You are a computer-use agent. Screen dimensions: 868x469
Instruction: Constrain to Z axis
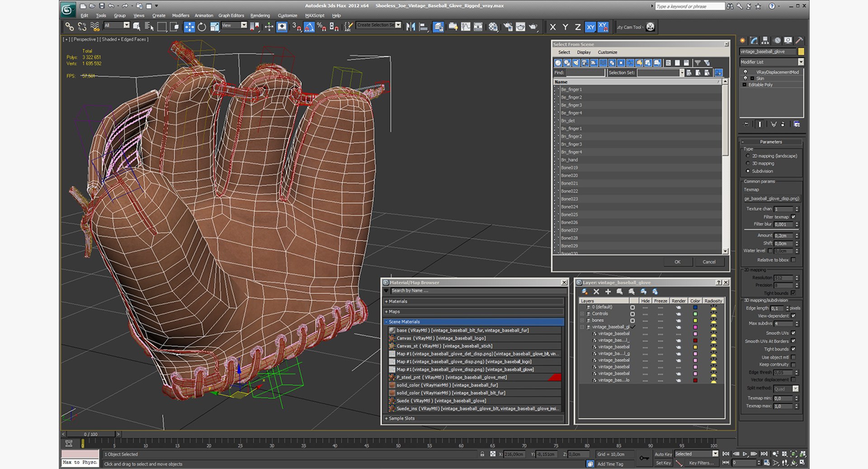click(578, 27)
